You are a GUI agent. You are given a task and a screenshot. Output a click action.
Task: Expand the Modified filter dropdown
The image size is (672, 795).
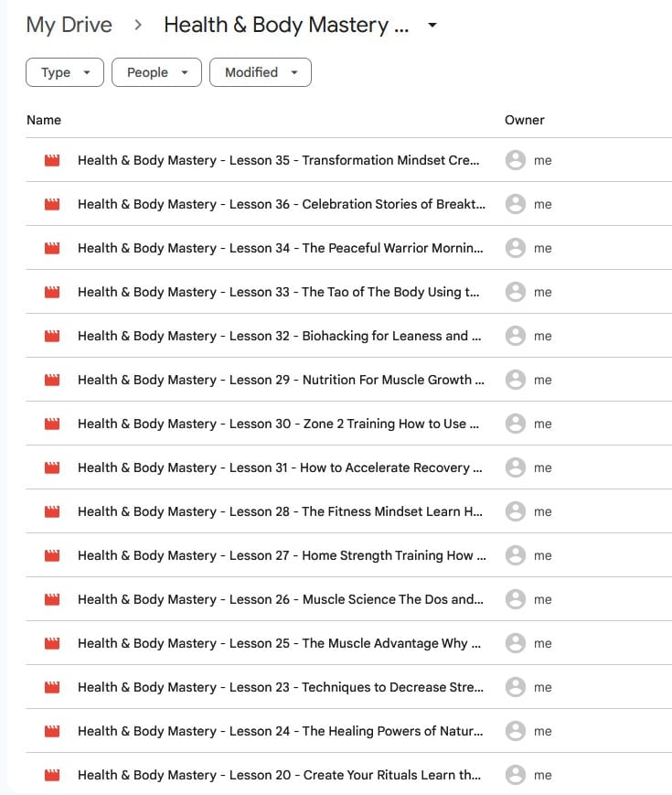tap(260, 72)
